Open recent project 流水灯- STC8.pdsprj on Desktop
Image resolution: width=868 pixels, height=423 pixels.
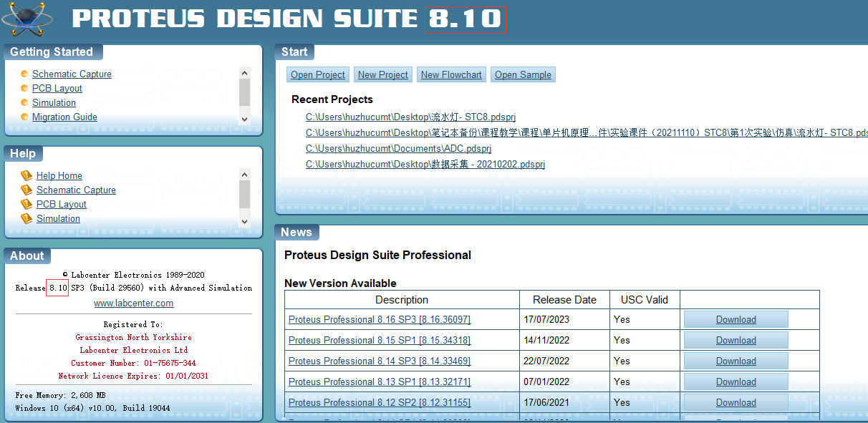(410, 117)
